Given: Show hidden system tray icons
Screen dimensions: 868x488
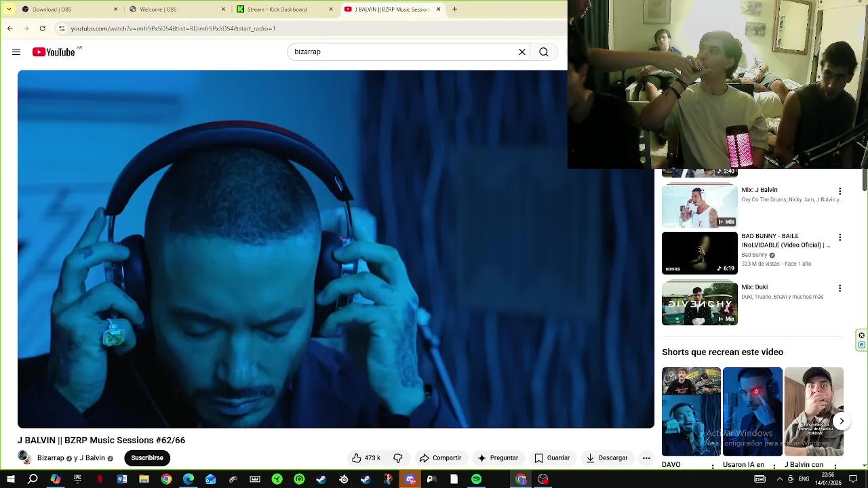Looking at the screenshot, I should click(x=779, y=479).
